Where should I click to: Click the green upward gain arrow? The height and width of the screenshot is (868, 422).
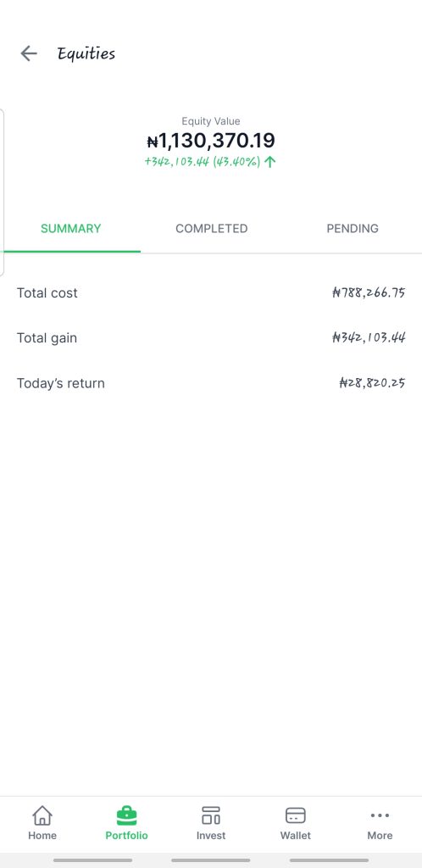pyautogui.click(x=269, y=162)
